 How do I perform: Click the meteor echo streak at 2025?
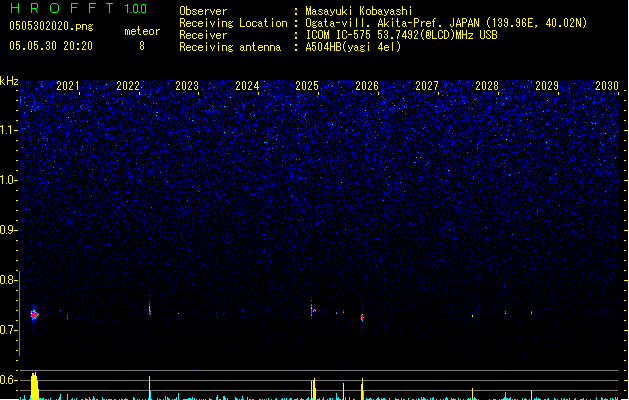pos(312,310)
